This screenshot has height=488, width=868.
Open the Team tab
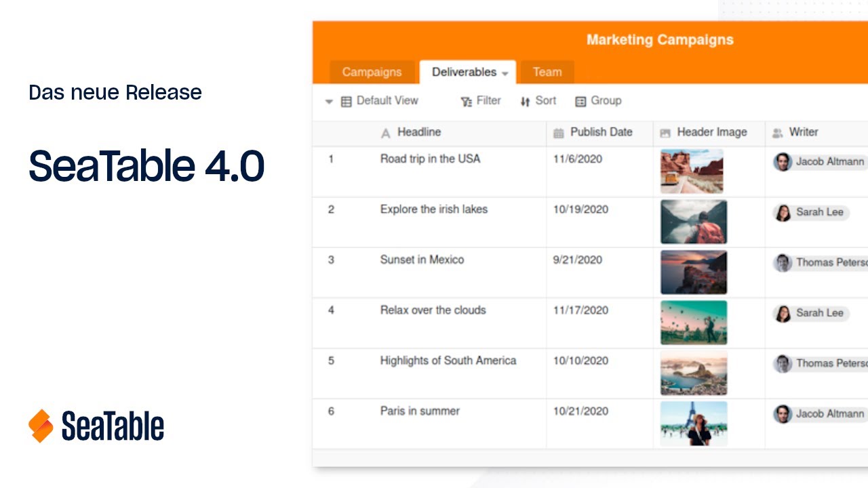[547, 72]
